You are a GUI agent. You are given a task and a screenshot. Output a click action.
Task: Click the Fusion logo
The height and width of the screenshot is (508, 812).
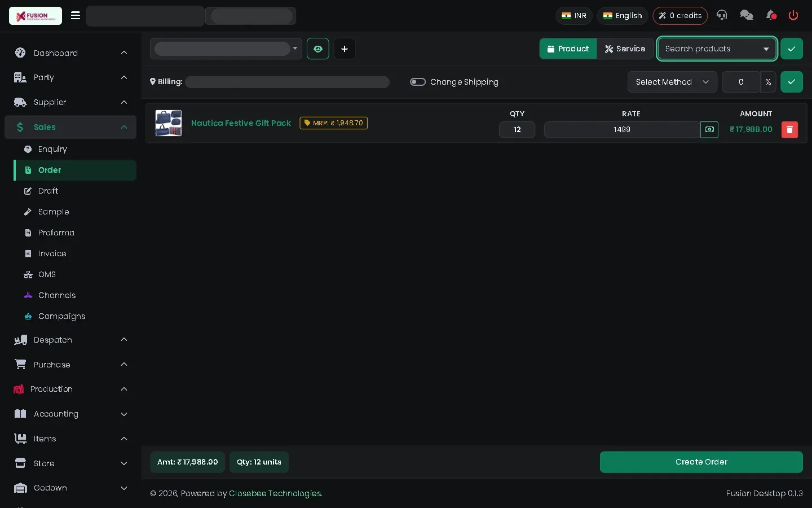click(x=36, y=16)
